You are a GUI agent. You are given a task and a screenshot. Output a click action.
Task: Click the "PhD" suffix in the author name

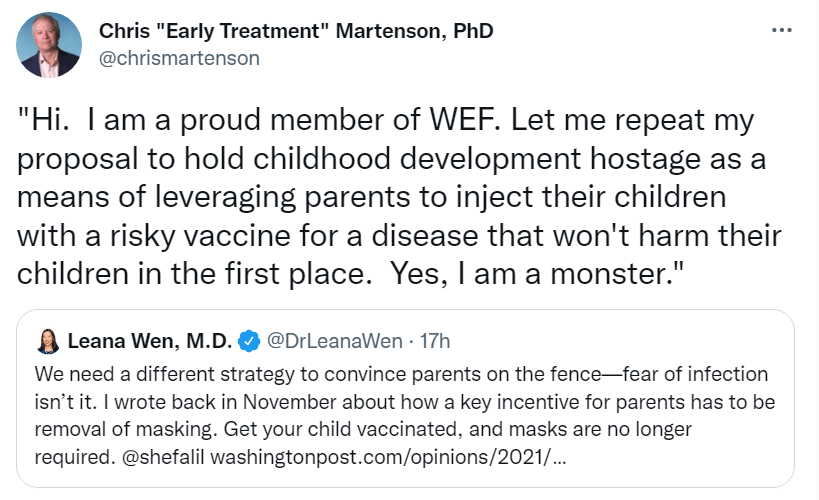(x=473, y=31)
